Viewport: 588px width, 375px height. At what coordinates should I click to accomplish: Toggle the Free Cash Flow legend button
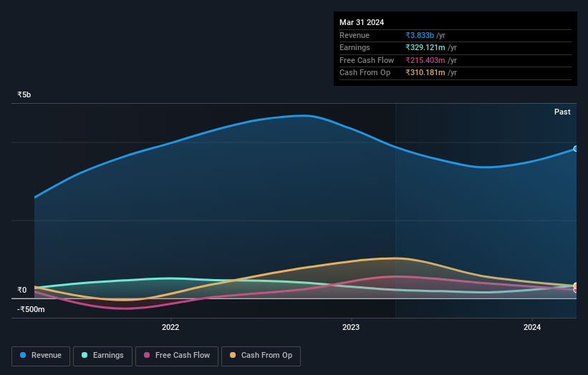[x=177, y=356]
